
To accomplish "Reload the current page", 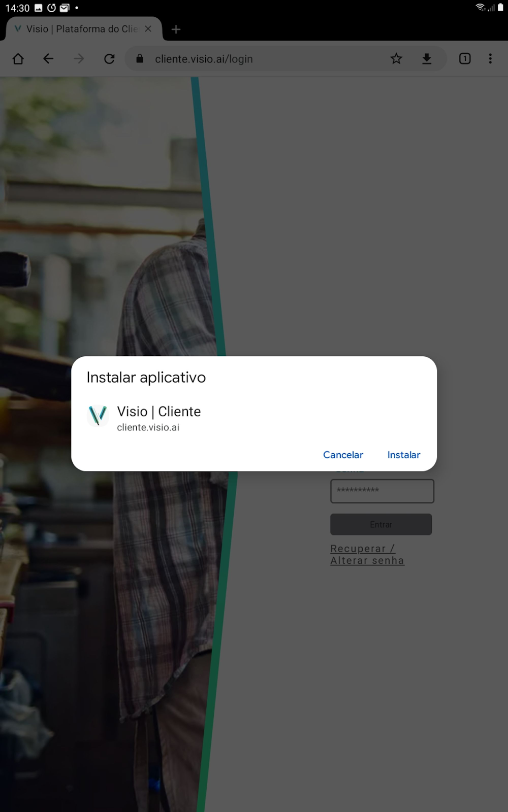I will 109,59.
